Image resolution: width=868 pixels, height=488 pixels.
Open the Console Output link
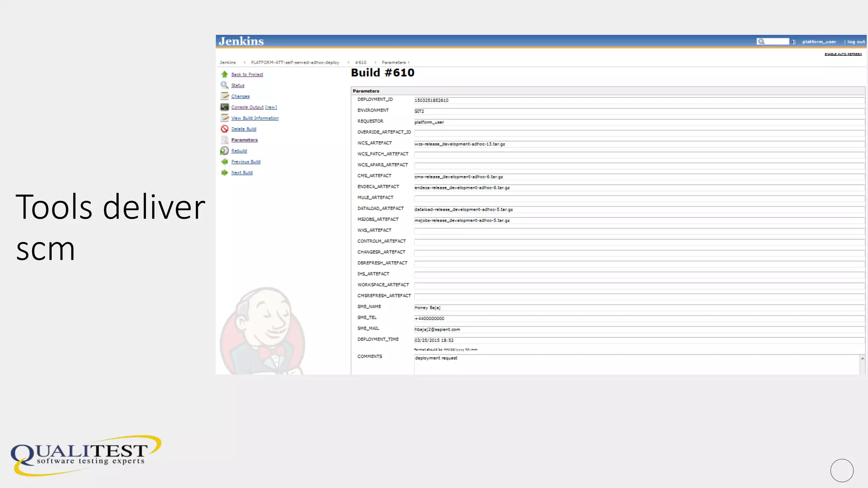pos(248,107)
